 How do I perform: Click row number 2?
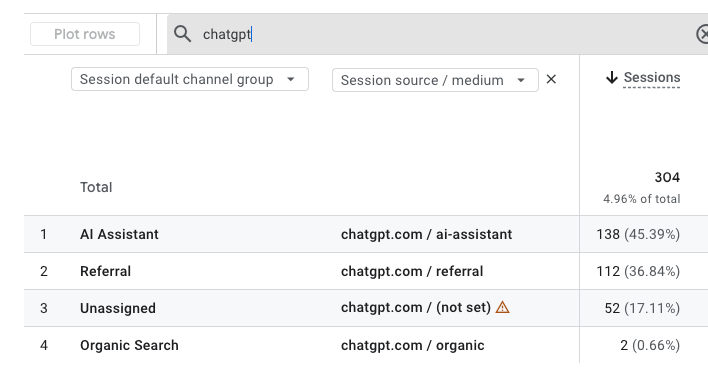coord(43,271)
